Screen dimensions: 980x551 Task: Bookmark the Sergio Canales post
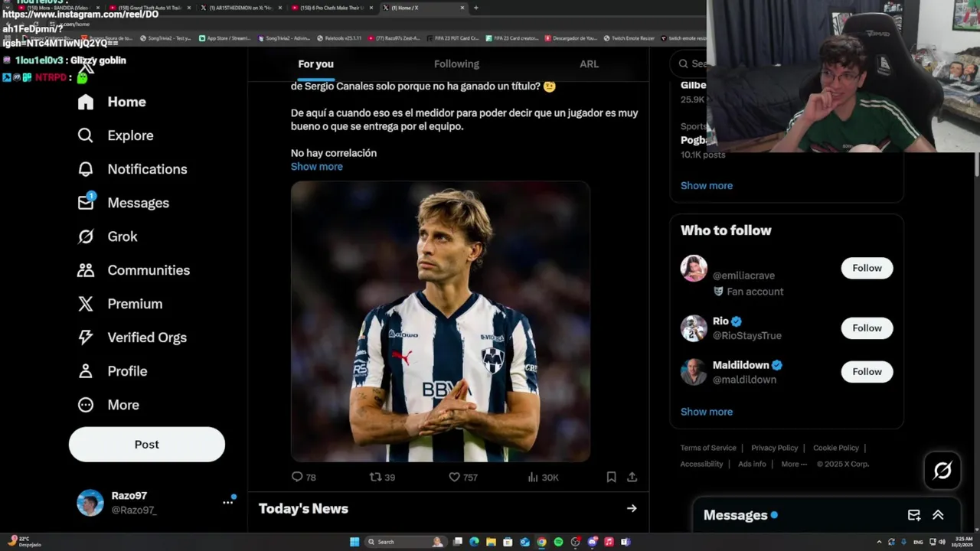tap(611, 477)
